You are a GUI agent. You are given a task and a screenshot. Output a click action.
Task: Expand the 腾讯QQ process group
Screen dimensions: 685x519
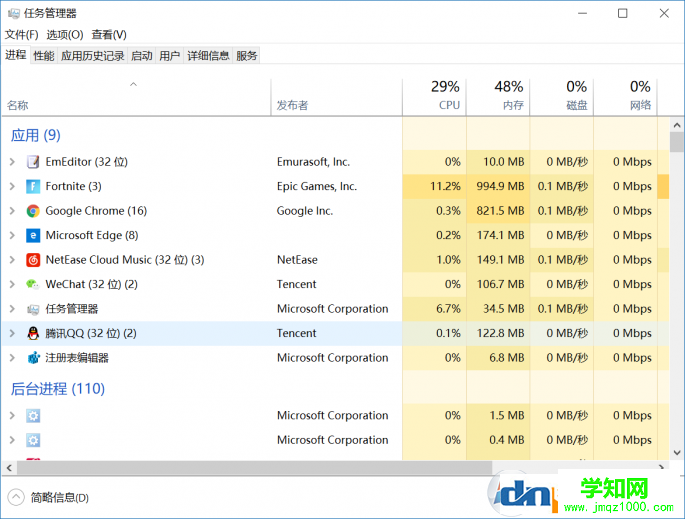point(12,333)
